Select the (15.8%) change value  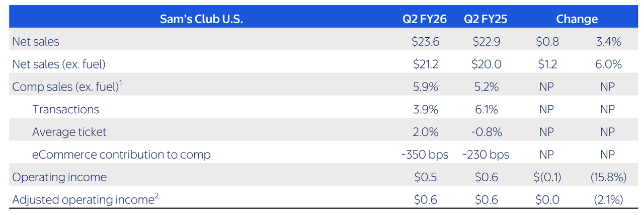[608, 177]
